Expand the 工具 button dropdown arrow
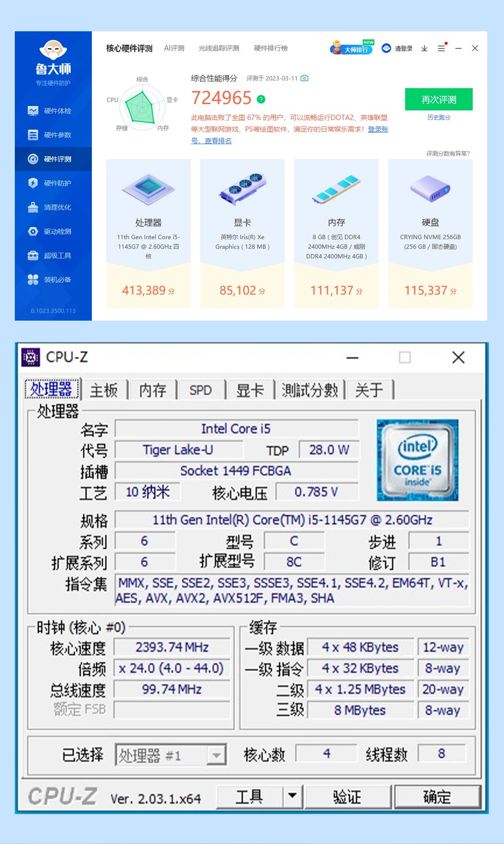The image size is (504, 844). pos(292,796)
